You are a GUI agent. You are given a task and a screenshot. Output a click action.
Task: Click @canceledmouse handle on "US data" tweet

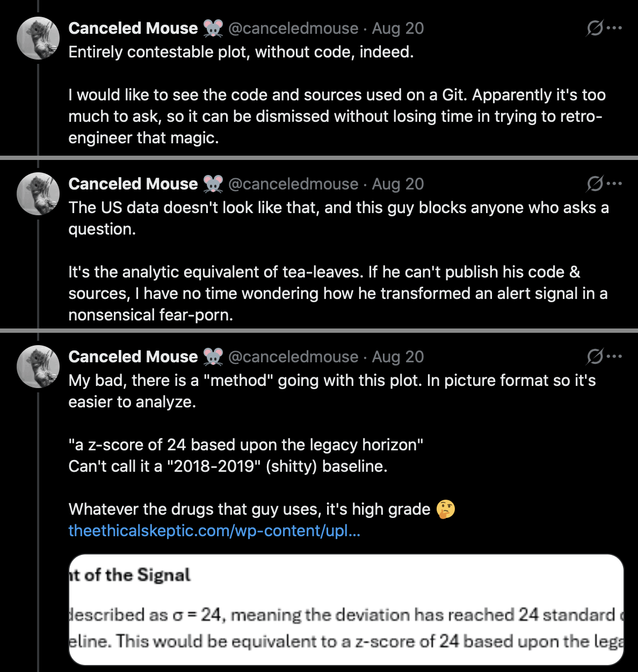[293, 184]
